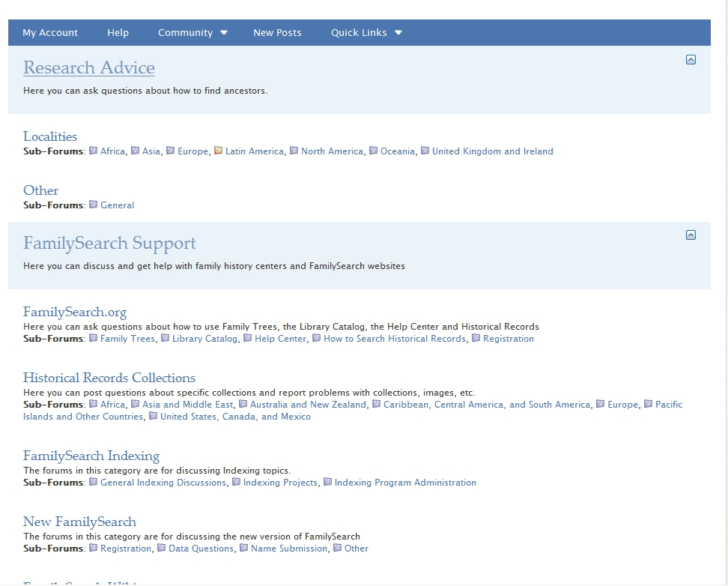728x586 pixels.
Task: Click the icon beside Name Submission
Action: click(x=243, y=548)
